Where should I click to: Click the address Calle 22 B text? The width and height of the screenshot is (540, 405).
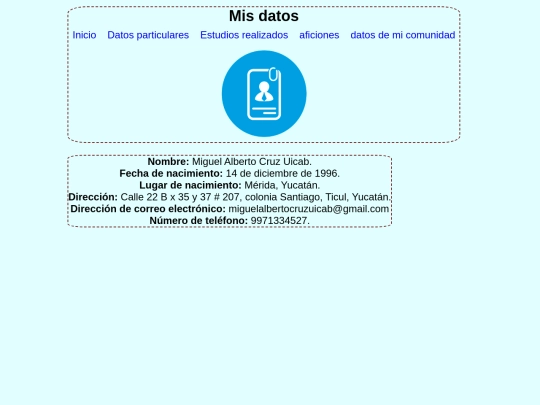click(256, 197)
